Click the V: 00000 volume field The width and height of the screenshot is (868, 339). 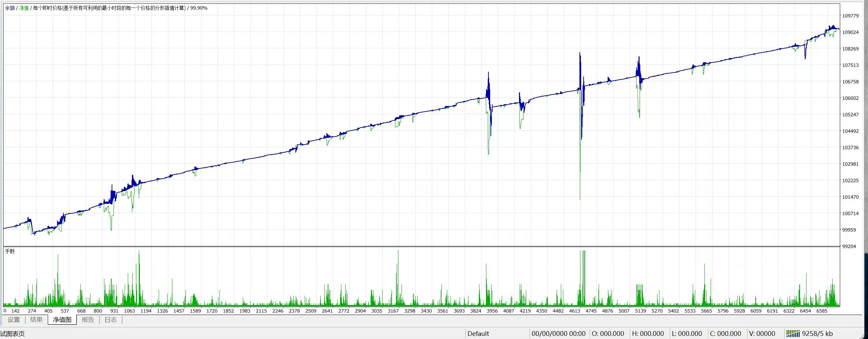tap(762, 334)
